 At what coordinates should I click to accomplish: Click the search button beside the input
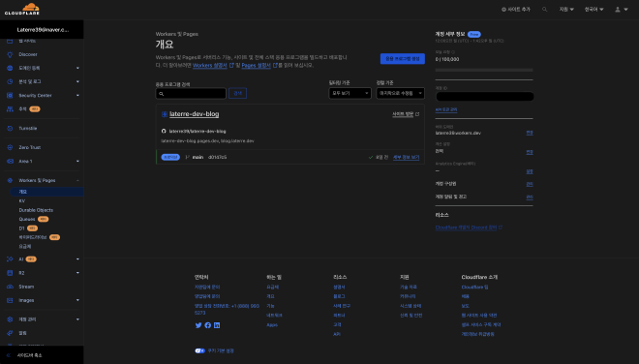click(x=237, y=93)
